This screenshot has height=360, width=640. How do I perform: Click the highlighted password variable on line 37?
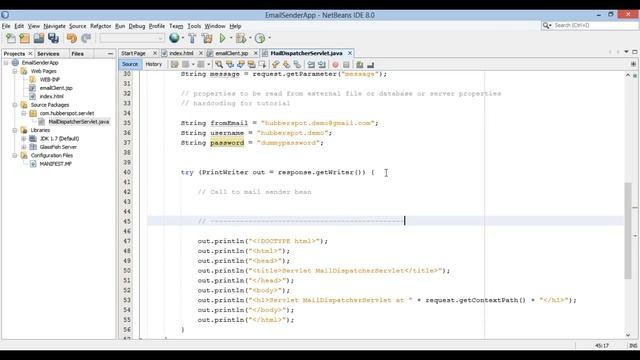(x=227, y=143)
